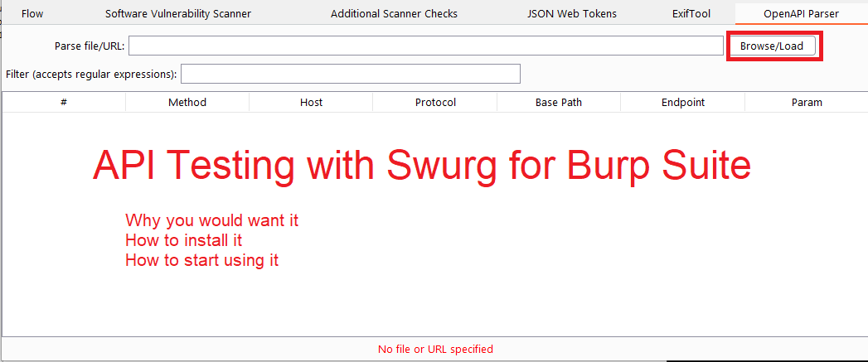Click the 'Parse file/URL:' label
This screenshot has width=868, height=362.
[89, 46]
